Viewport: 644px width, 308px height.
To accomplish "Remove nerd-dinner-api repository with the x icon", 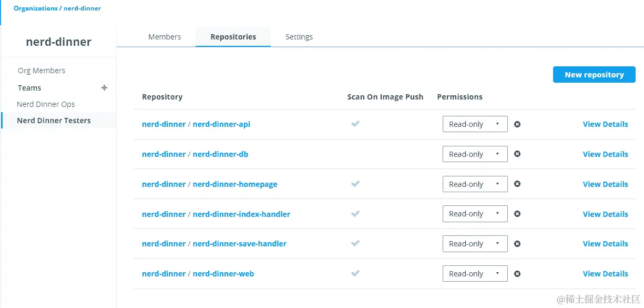I will [517, 124].
